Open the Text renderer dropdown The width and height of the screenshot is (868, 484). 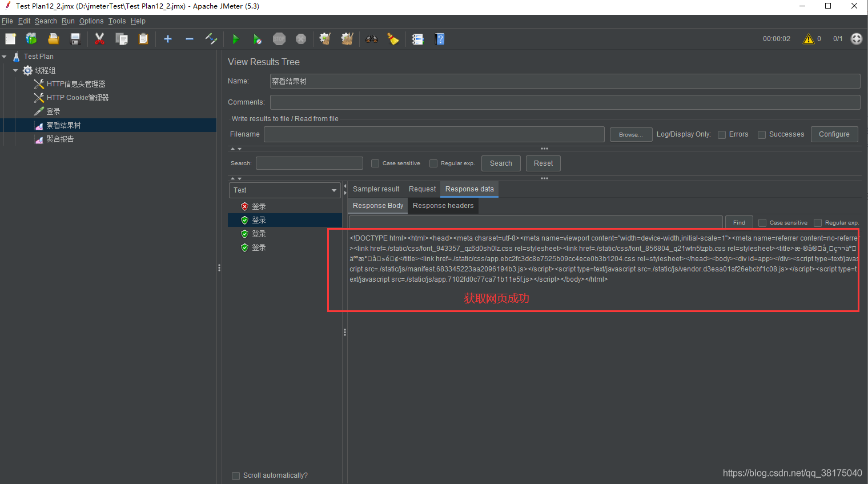pyautogui.click(x=285, y=190)
